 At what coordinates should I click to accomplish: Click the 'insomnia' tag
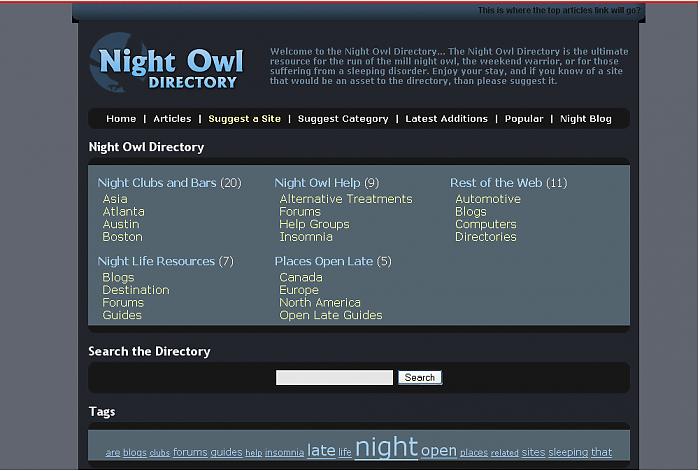284,453
